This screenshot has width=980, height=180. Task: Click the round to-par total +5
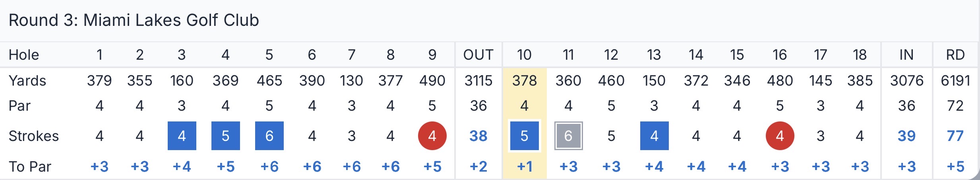[955, 166]
